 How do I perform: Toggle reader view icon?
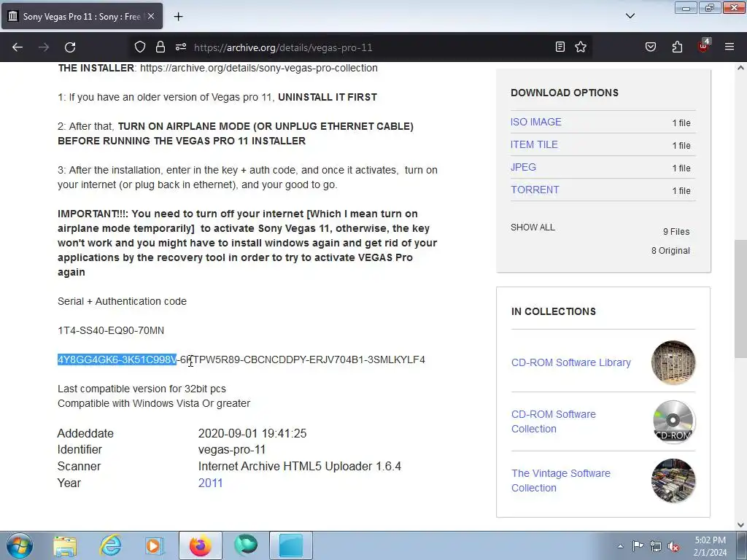(x=560, y=47)
